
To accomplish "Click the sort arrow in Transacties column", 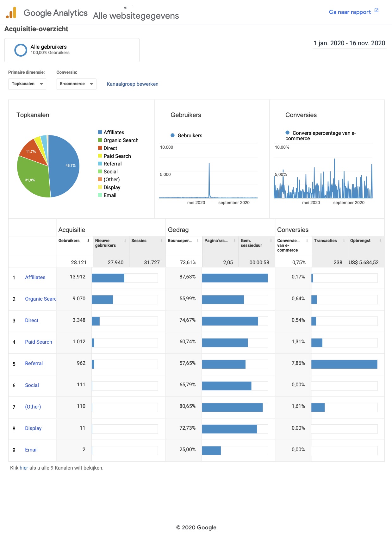I will click(344, 241).
